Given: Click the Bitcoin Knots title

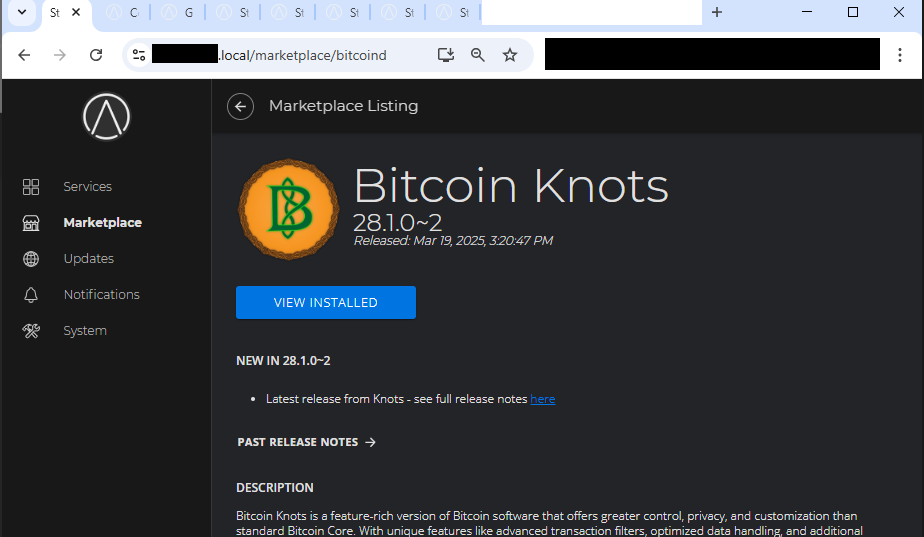Looking at the screenshot, I should tap(511, 186).
